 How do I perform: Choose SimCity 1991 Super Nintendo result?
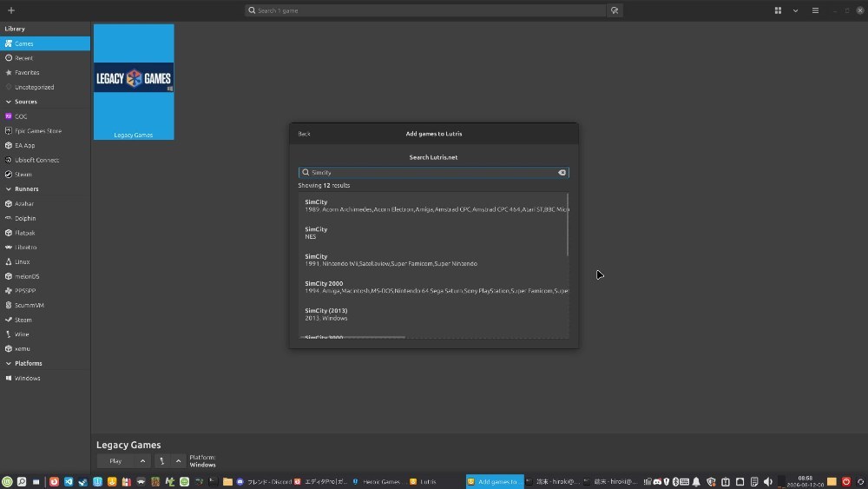coord(433,260)
